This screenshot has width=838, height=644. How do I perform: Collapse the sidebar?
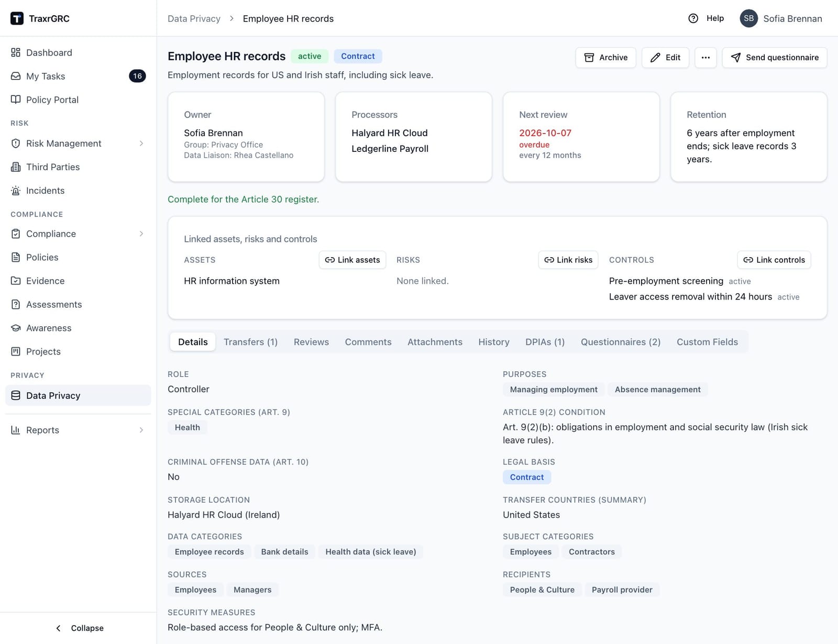[x=80, y=628]
